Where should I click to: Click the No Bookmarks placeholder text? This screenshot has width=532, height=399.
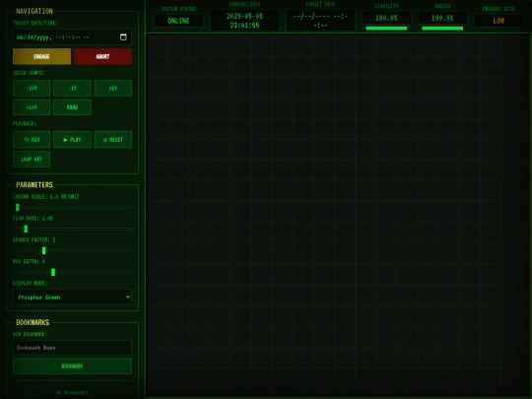[72, 392]
